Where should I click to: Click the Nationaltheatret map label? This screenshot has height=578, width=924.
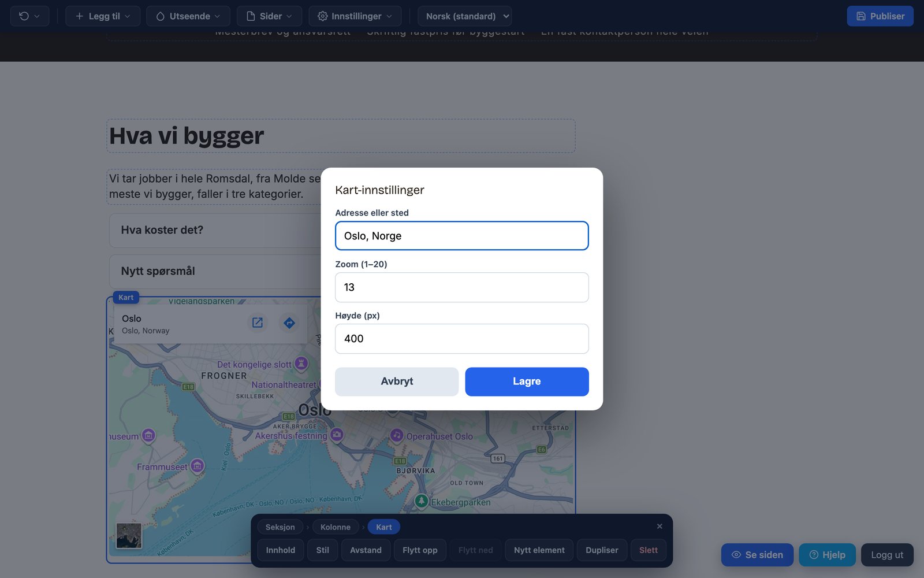(284, 385)
